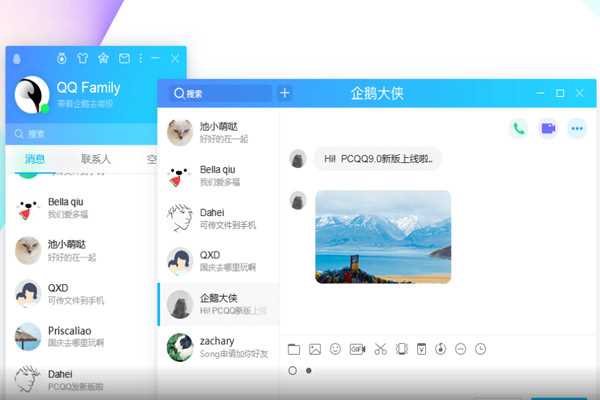The image size is (600, 400).
Task: Open QXD conversation in QQ Family list
Action: click(81, 294)
